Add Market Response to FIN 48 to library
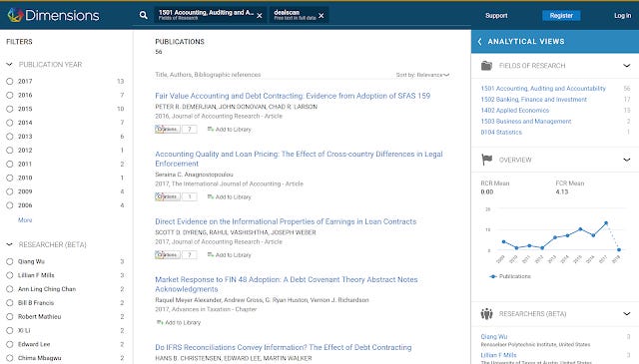This screenshot has height=364, width=639. pos(179,322)
